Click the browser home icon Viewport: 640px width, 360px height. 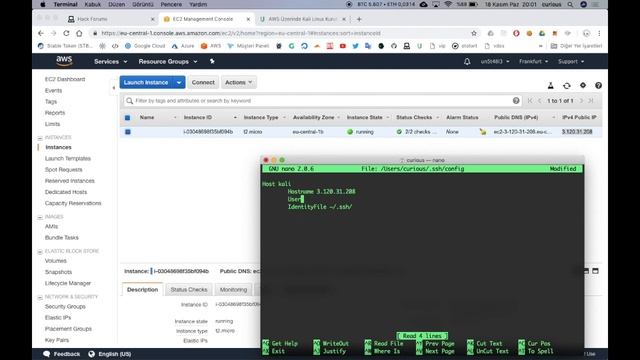click(x=79, y=33)
